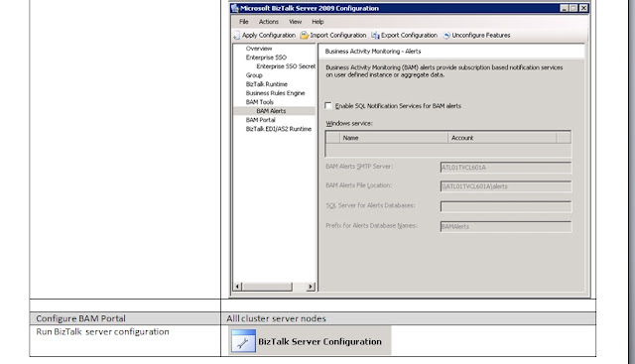This screenshot has height=364, width=635.
Task: Click the BAM Alerts SMTP Server field
Action: click(x=506, y=168)
